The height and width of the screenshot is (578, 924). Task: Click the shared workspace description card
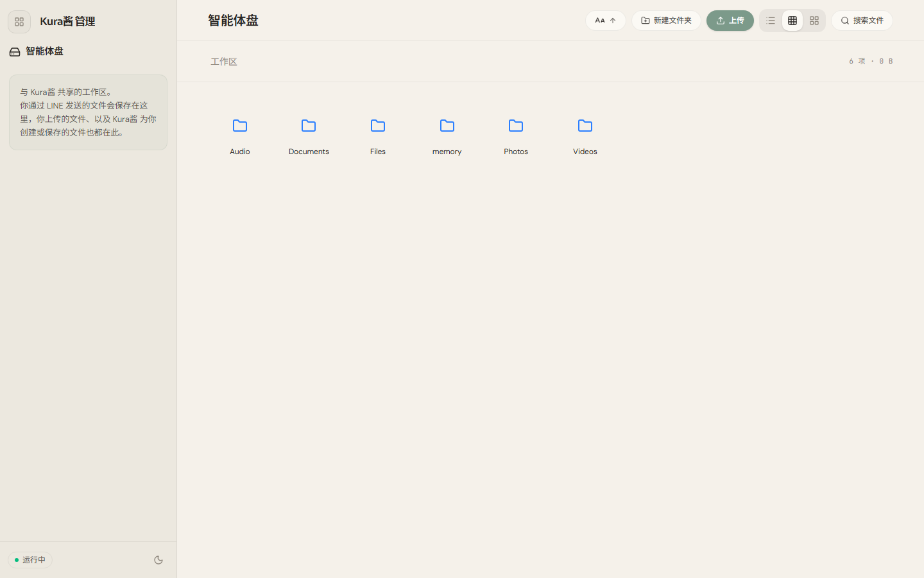[88, 112]
